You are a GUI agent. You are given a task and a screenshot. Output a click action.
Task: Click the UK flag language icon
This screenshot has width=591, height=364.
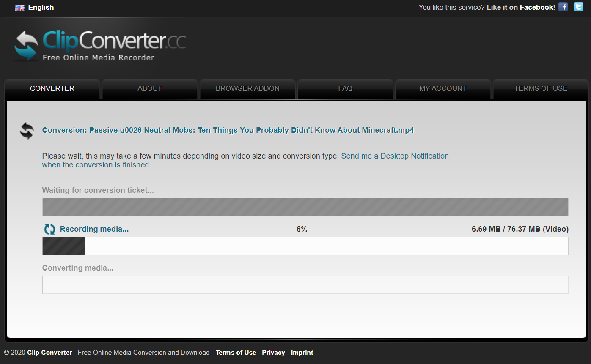click(x=19, y=8)
